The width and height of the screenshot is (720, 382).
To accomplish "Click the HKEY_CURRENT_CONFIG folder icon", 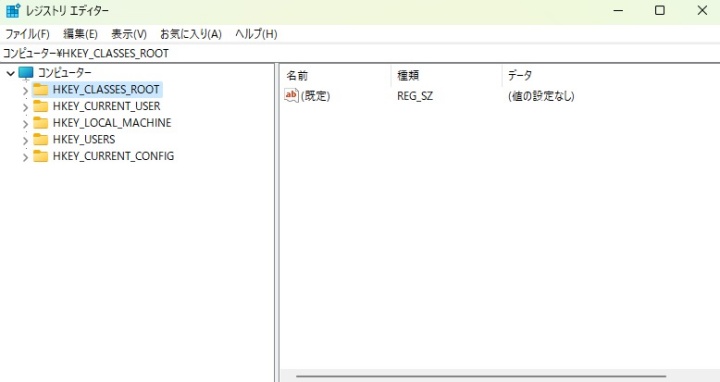I will click(41, 156).
